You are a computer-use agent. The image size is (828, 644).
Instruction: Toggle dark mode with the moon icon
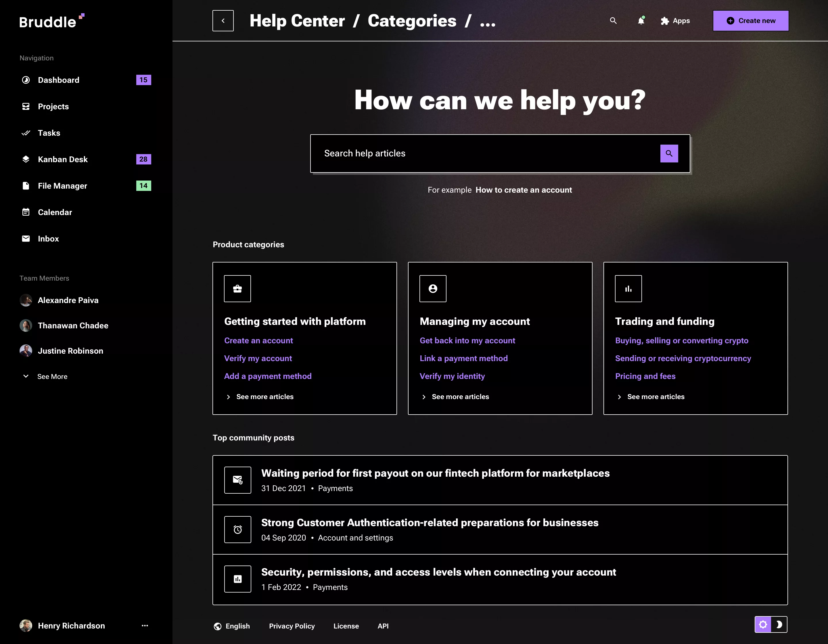779,624
